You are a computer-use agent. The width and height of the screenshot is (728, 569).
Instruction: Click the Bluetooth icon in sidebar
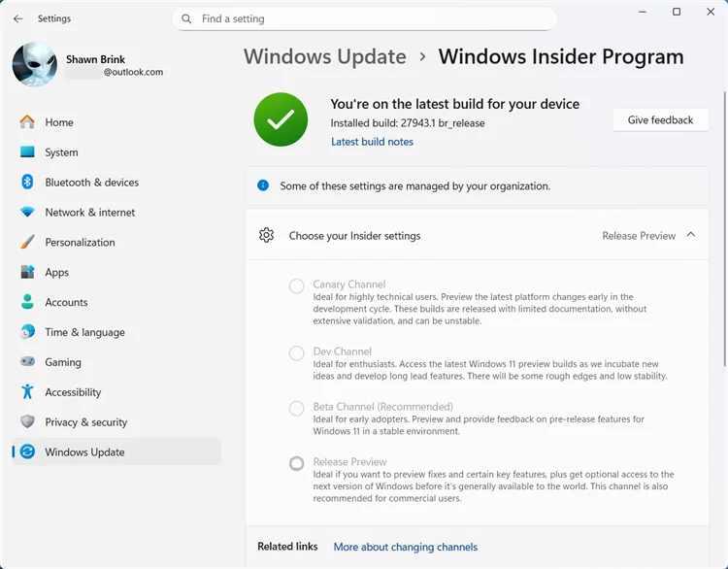[27, 182]
